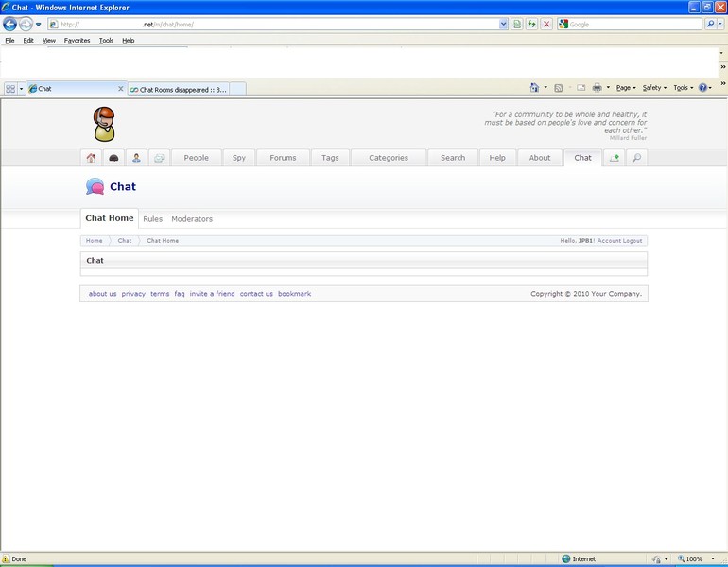The width and height of the screenshot is (728, 567).
Task: Click the browser Back arrow button
Action: (9, 24)
